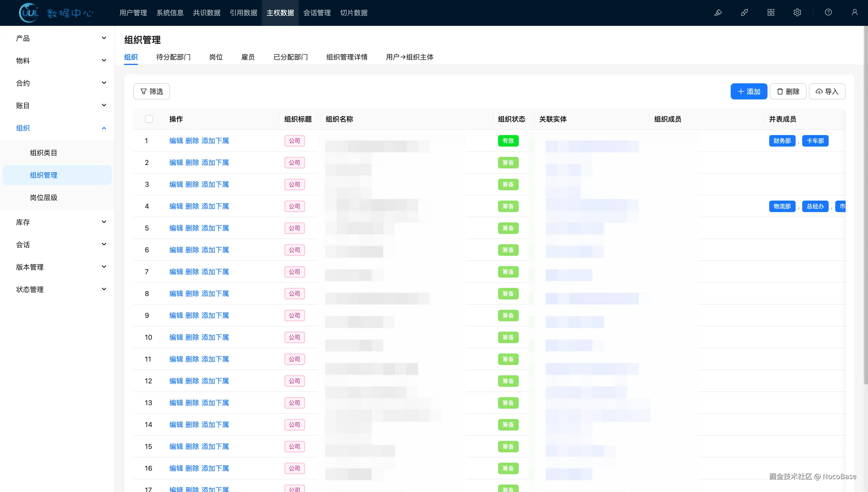
Task: Click the 物流部 tag in row 4
Action: [782, 206]
